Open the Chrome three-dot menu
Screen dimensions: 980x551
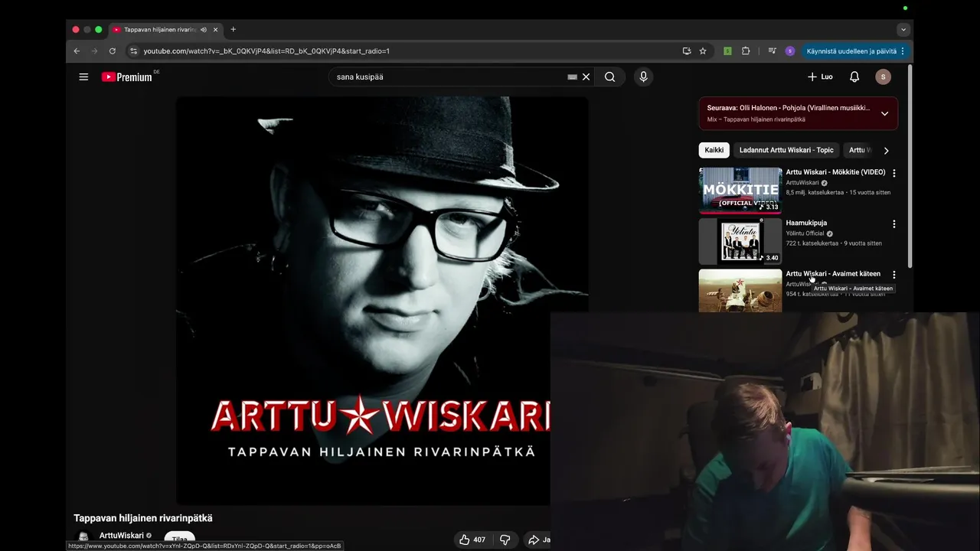903,51
